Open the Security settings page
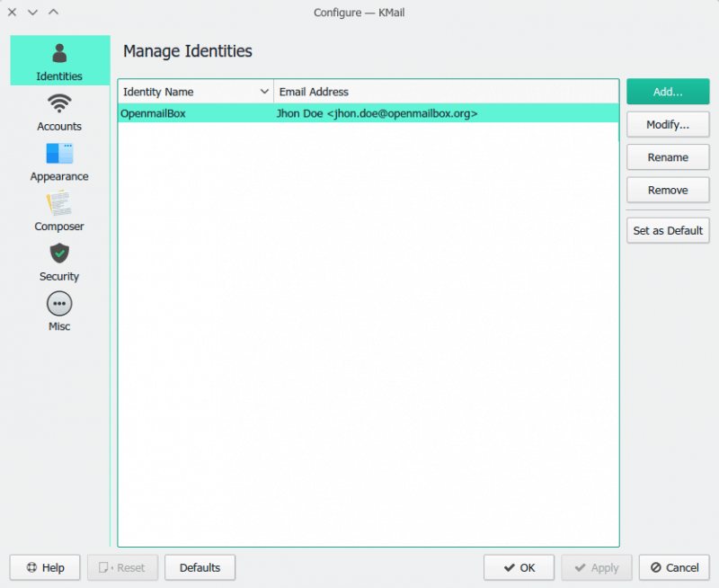The image size is (719, 588). point(58,262)
